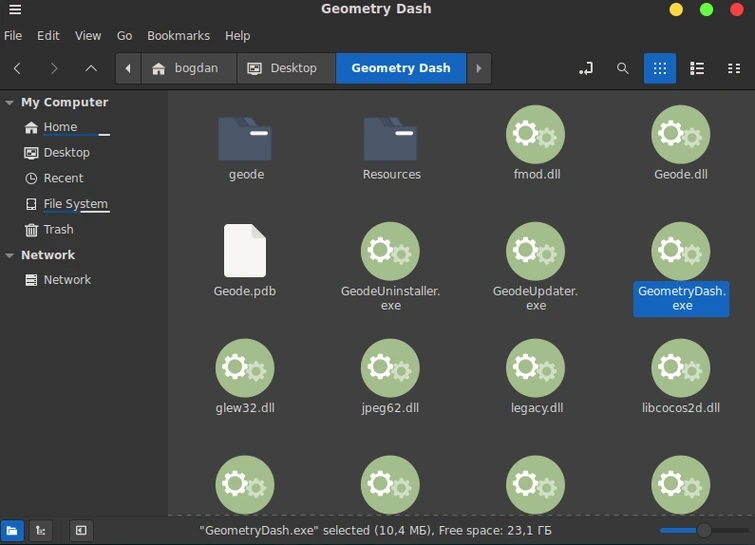Open the hamburger menu in the title bar

pos(15,9)
